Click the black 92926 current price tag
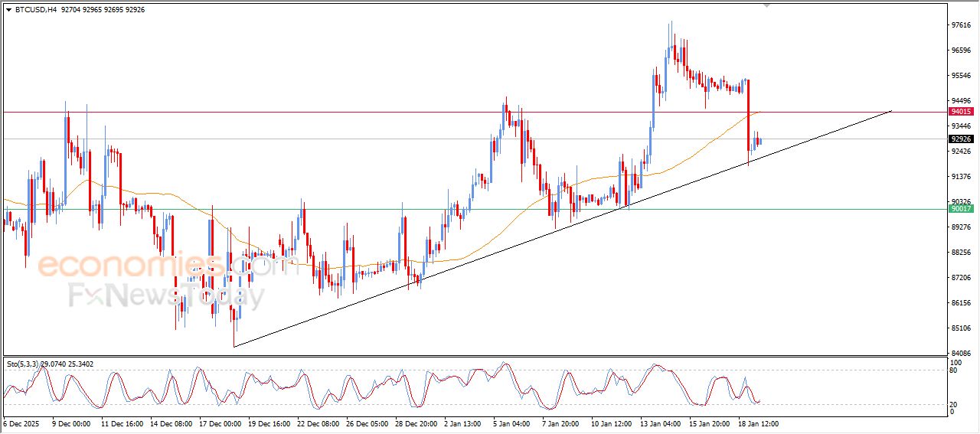This screenshot has width=980, height=434. [x=960, y=139]
